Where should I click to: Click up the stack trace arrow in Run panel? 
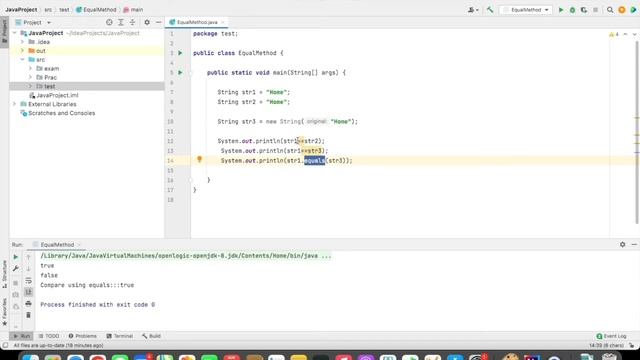click(28, 257)
